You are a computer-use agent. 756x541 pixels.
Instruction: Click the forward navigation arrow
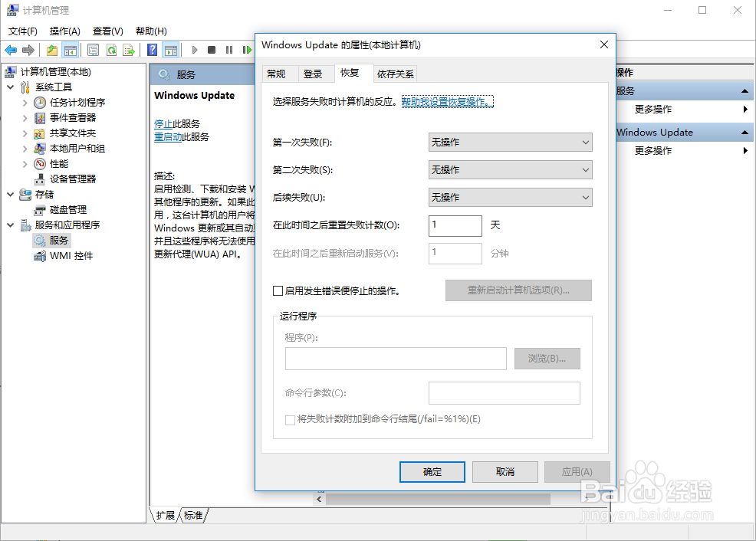tap(28, 49)
